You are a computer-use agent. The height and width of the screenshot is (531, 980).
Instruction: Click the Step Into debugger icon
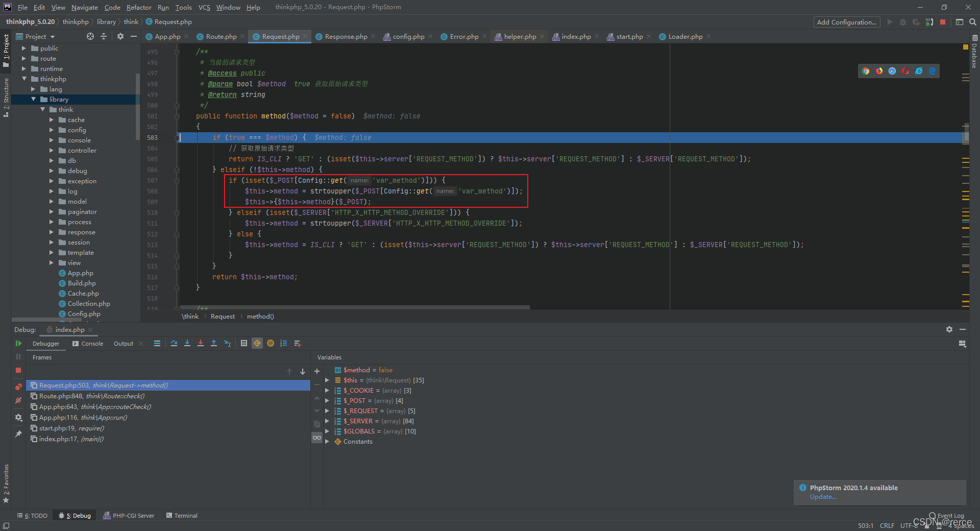click(x=187, y=344)
